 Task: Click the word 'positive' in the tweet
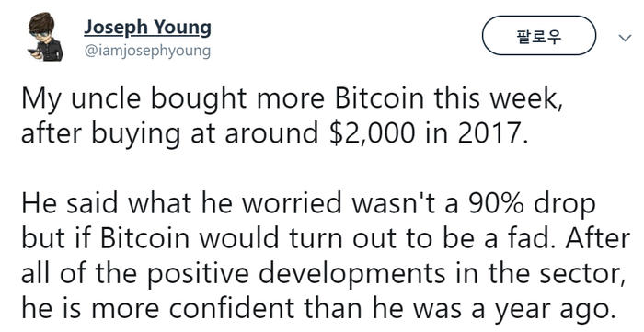pyautogui.click(x=197, y=275)
